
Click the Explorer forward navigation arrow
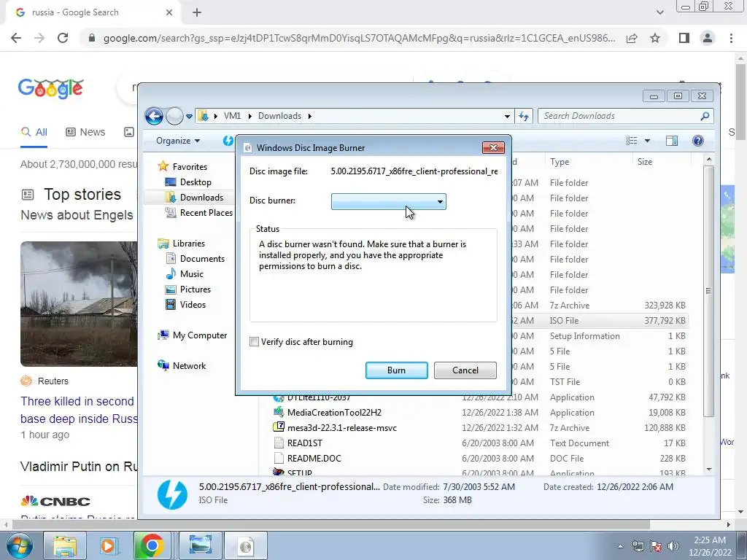point(174,116)
